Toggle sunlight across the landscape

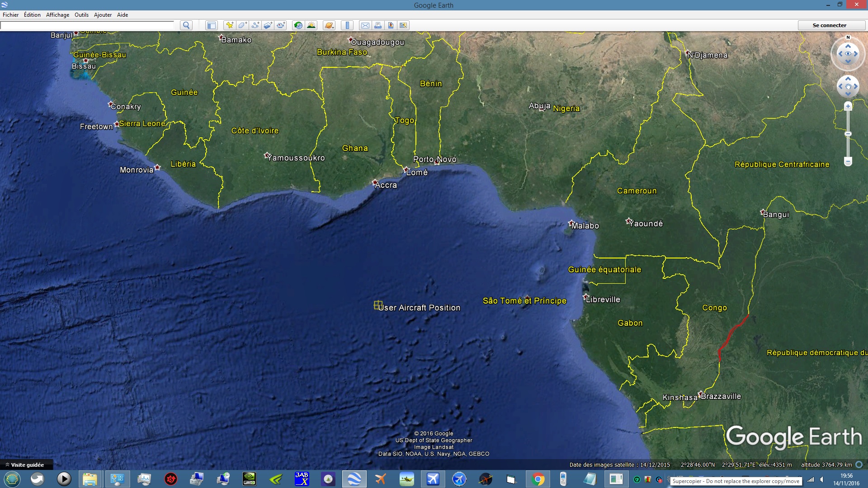tap(311, 25)
